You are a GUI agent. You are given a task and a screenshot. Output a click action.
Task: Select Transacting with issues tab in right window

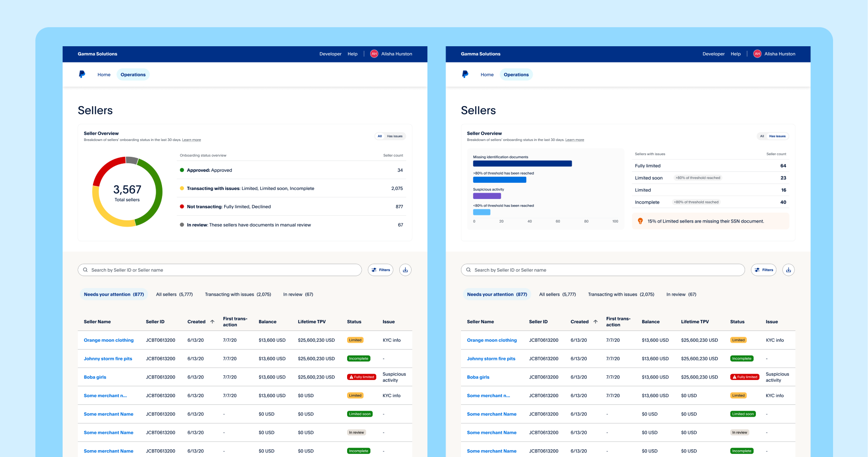pos(621,294)
